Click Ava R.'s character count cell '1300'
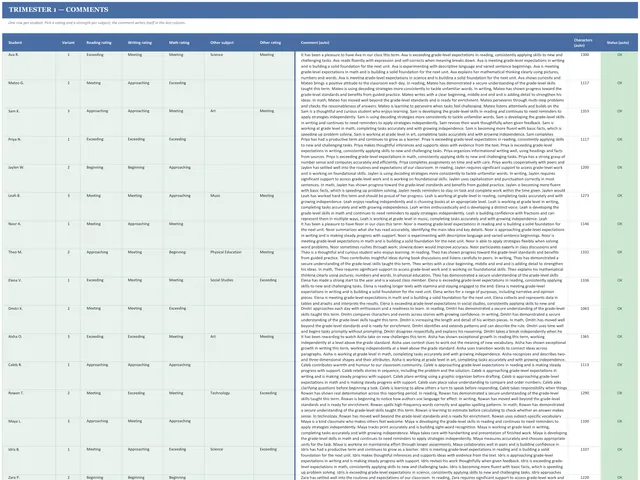The height and width of the screenshot is (480, 640). coord(584,66)
